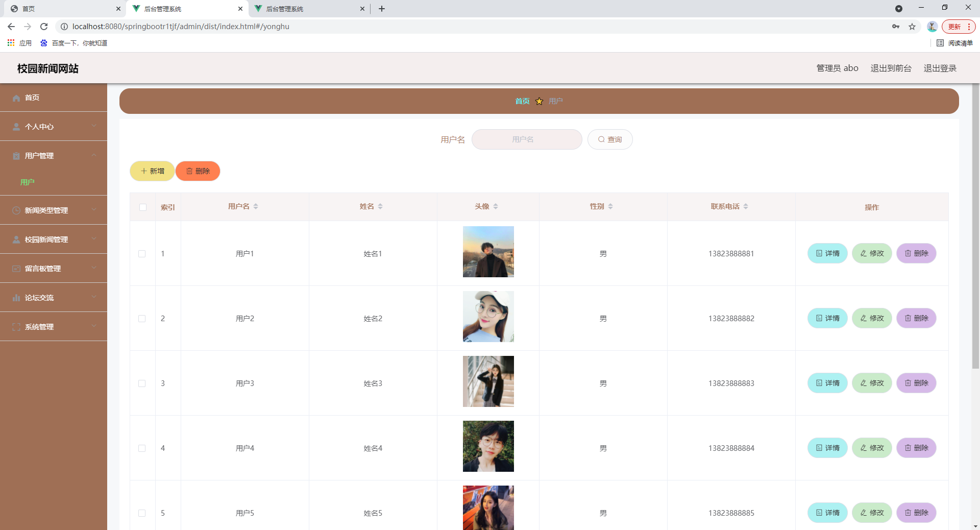Check the row for 用户4

(x=142, y=448)
